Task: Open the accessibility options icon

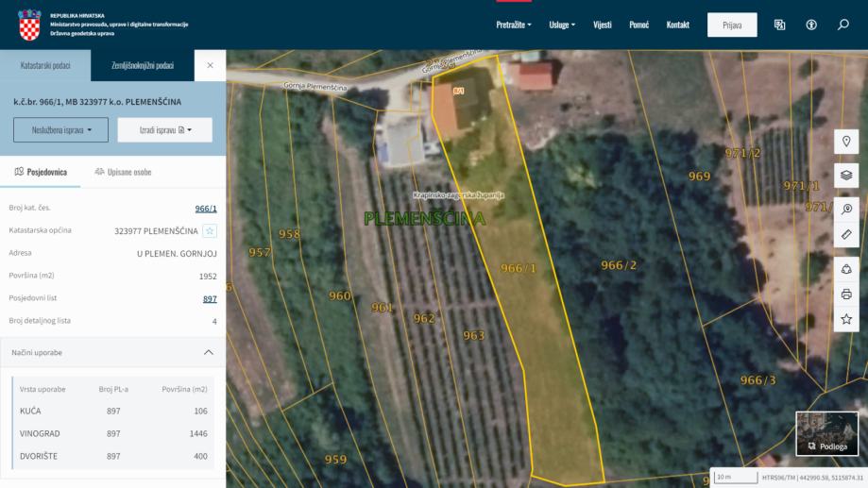Action: 811,25
